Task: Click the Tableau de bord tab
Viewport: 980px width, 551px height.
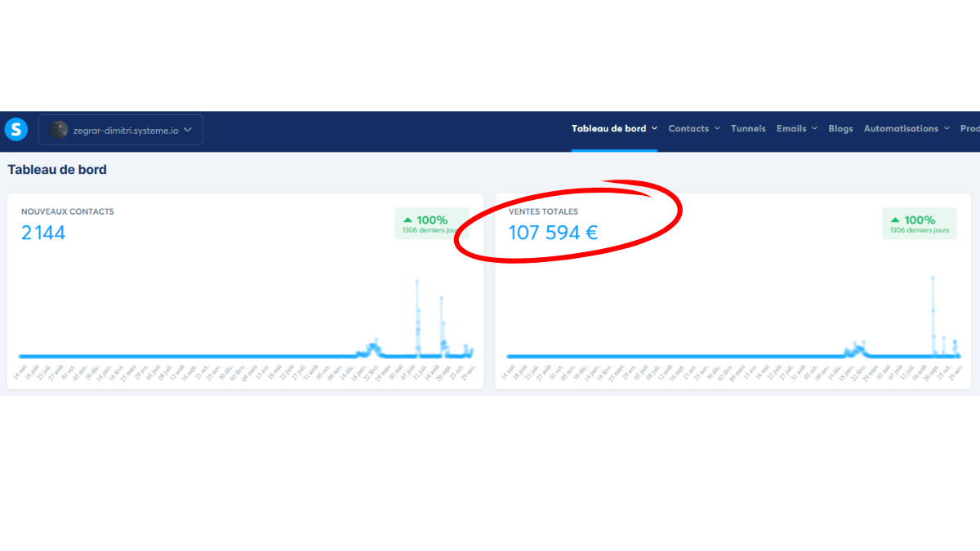Action: [x=608, y=128]
